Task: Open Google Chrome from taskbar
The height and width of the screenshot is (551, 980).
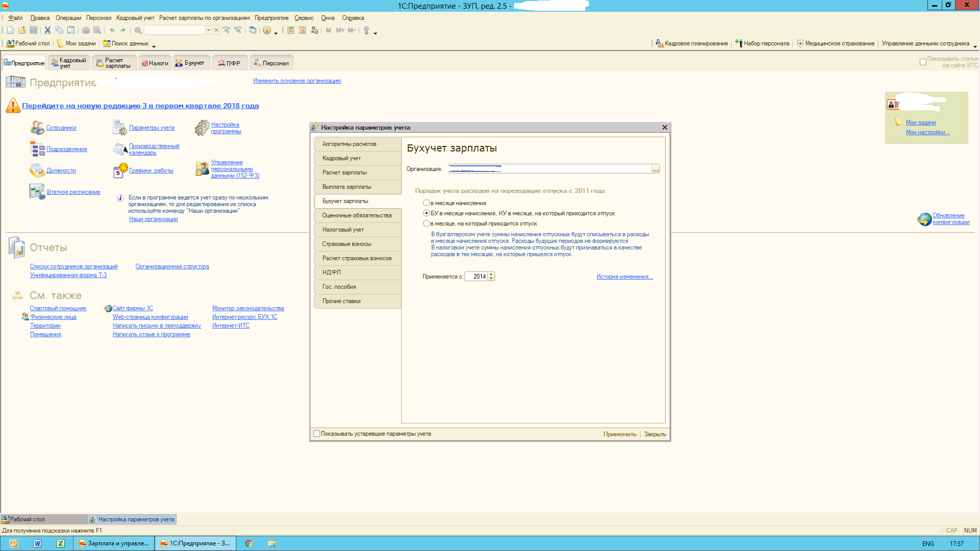Action: tap(249, 543)
